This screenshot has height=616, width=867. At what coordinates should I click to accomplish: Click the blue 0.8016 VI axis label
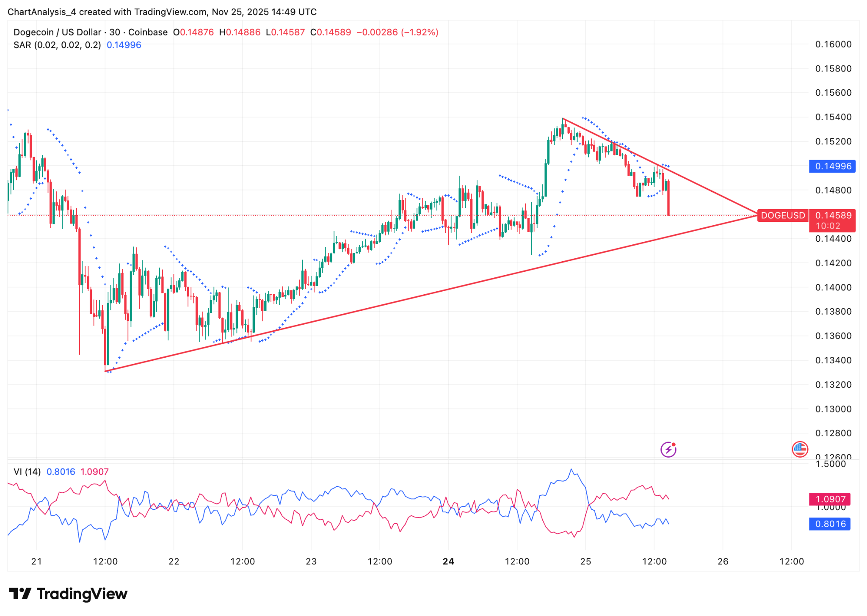(x=829, y=524)
